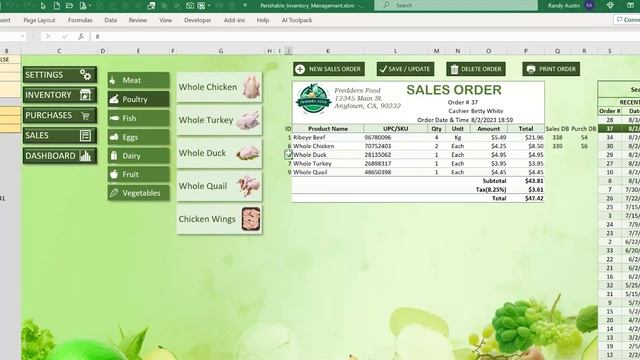Click the Dashboard bar chart icon
The height and width of the screenshot is (360, 640).
tap(85, 156)
